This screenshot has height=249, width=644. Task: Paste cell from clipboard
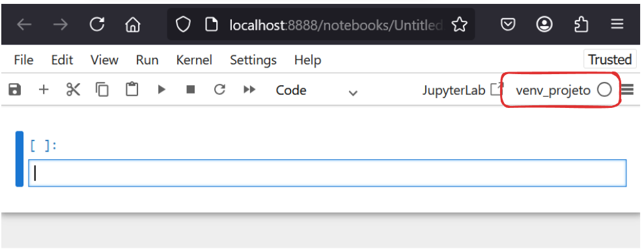pyautogui.click(x=132, y=90)
